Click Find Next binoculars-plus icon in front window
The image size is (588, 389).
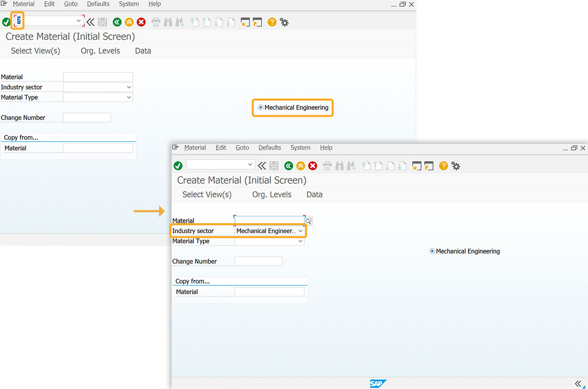click(x=351, y=166)
